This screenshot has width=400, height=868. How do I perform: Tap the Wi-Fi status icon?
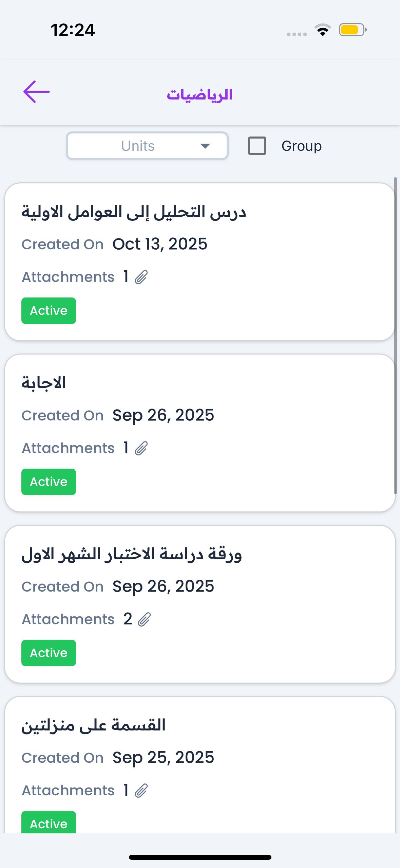click(x=323, y=30)
